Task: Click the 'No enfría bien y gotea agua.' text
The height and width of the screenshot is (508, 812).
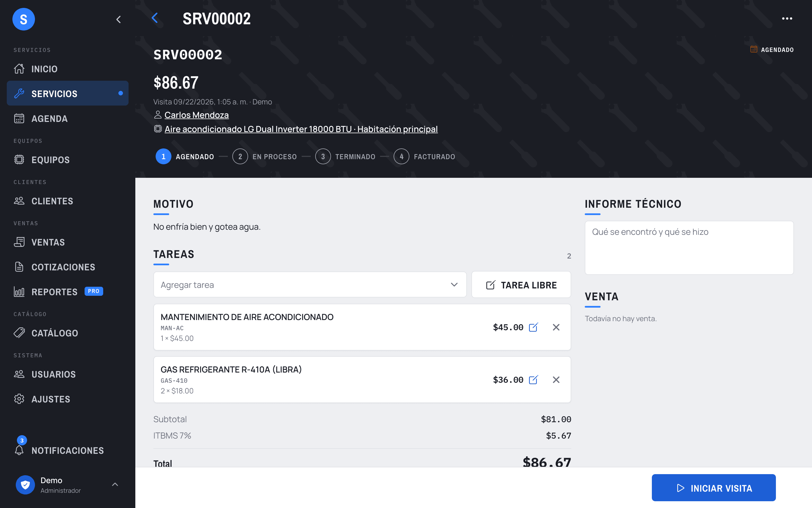Action: click(207, 227)
